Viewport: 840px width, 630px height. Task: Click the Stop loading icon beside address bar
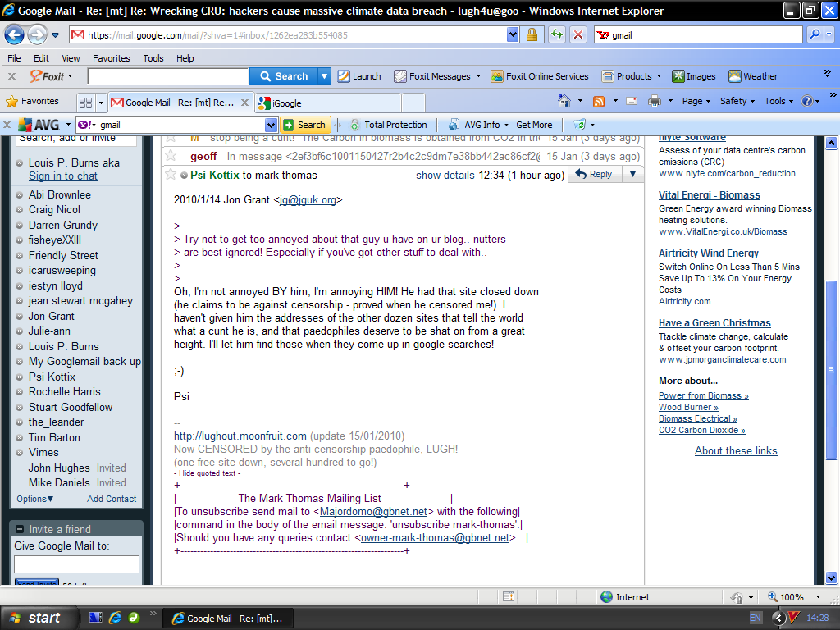[578, 35]
